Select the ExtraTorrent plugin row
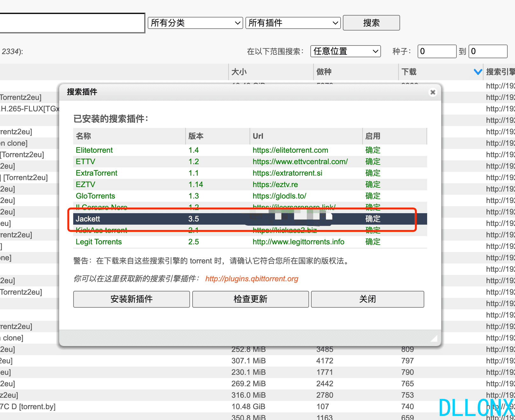The height and width of the screenshot is (420, 515). tap(250, 173)
